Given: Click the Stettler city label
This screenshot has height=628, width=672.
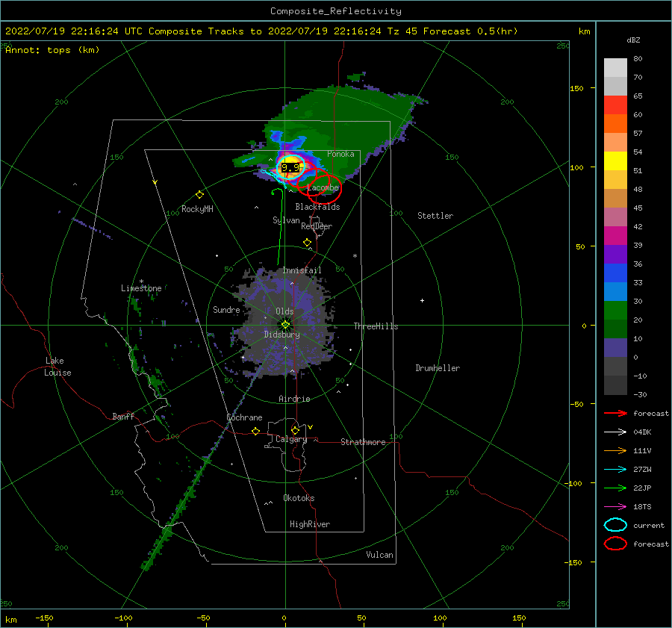Looking at the screenshot, I should [435, 216].
